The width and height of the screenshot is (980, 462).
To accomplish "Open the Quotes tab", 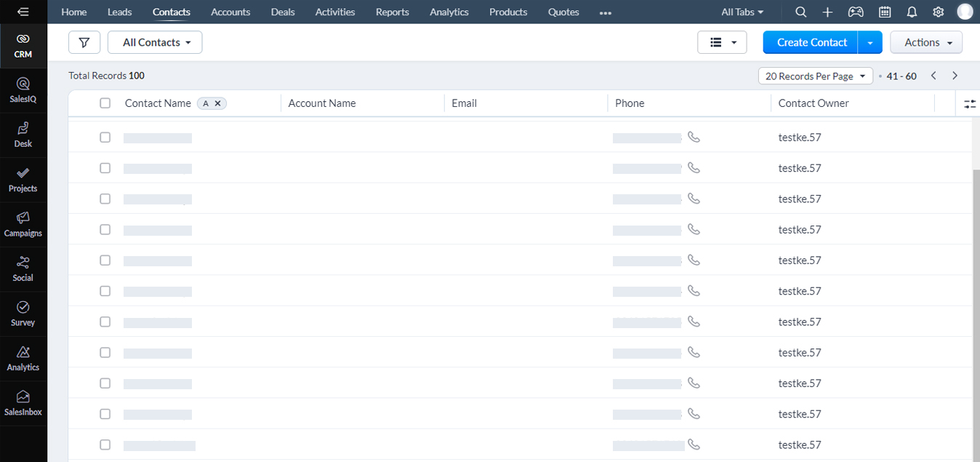I will coord(563,12).
